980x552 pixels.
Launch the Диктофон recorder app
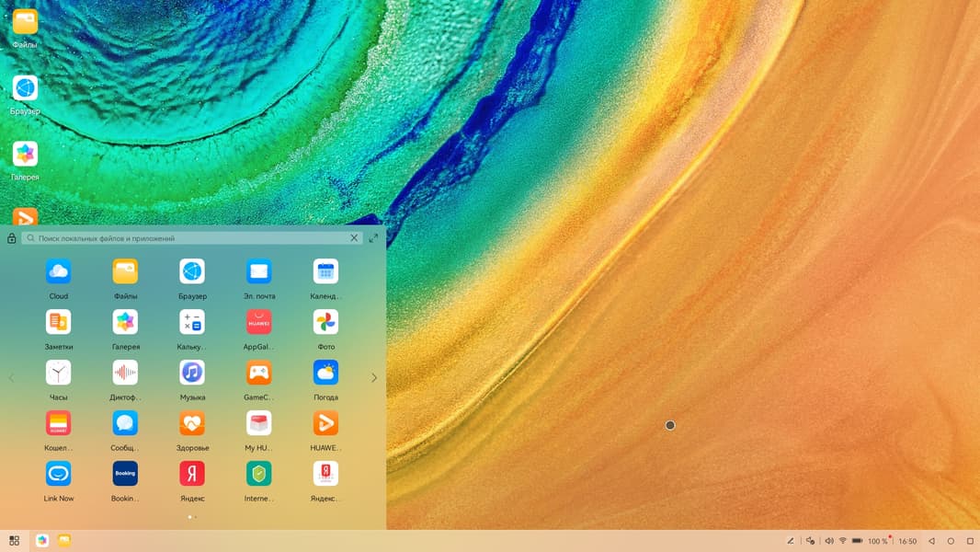click(125, 374)
